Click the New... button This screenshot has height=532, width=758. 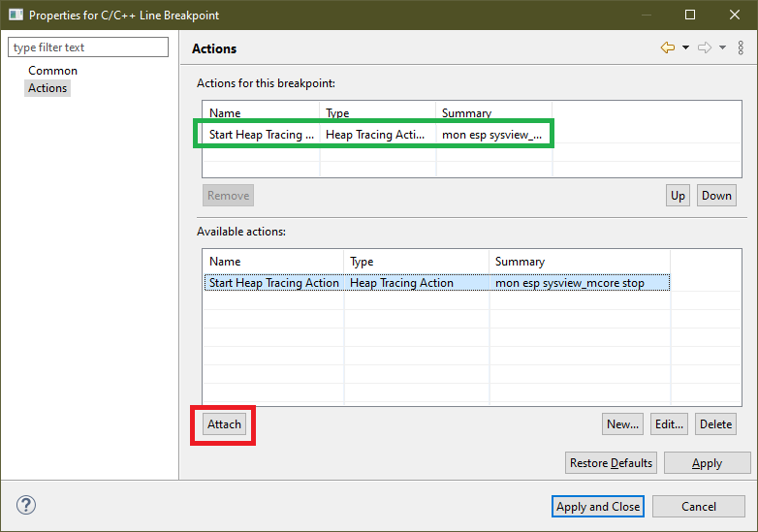pyautogui.click(x=622, y=423)
